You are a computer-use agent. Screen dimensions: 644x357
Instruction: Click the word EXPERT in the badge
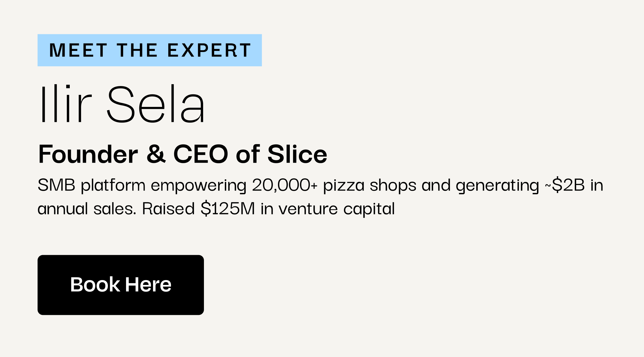(x=209, y=50)
